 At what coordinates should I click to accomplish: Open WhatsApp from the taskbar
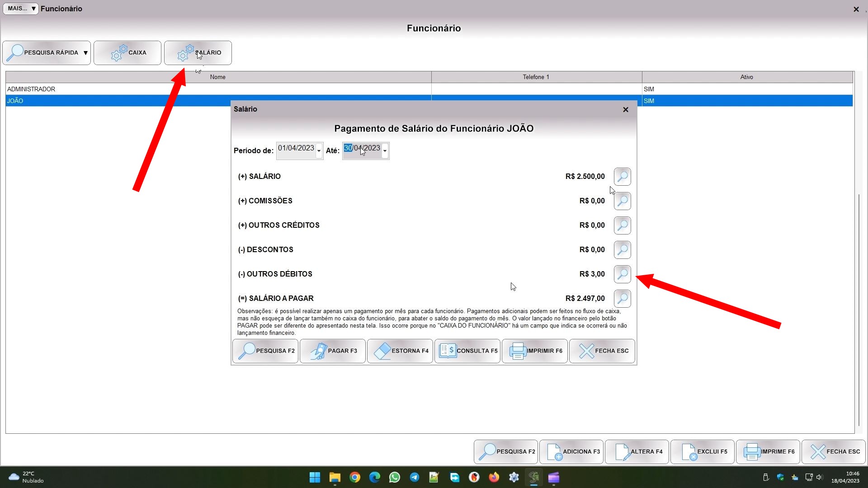pos(395,478)
